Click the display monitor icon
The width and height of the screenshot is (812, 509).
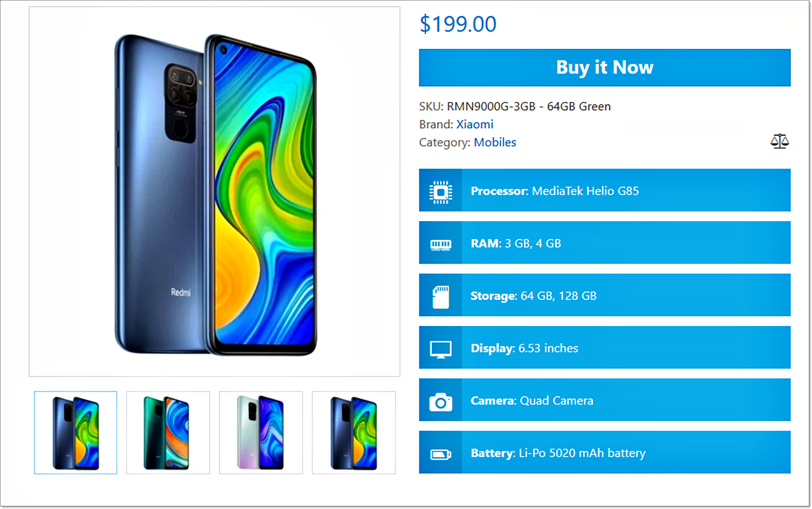coord(441,350)
